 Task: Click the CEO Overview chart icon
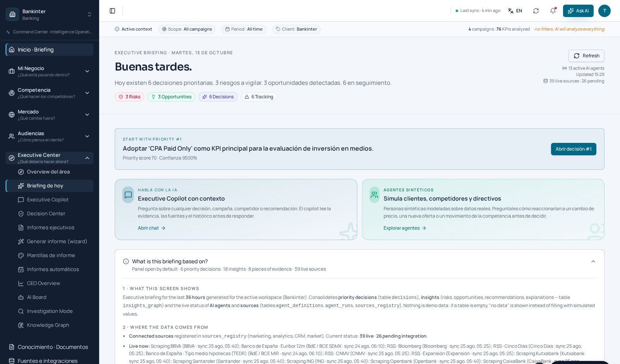point(21,283)
